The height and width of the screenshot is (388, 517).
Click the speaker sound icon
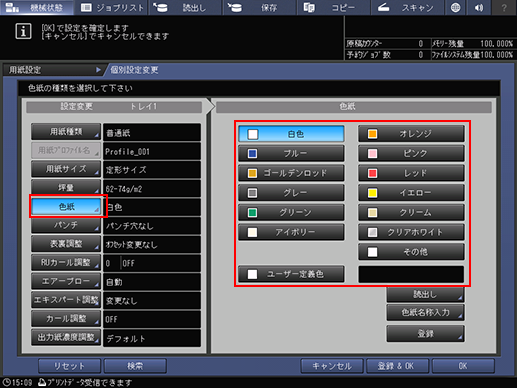click(479, 7)
